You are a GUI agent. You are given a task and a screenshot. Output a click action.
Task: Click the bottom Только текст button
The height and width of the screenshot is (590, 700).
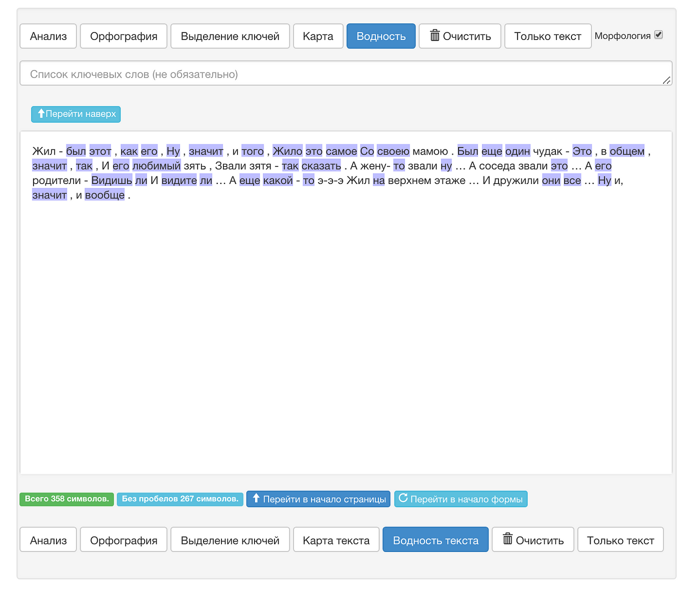pyautogui.click(x=620, y=539)
